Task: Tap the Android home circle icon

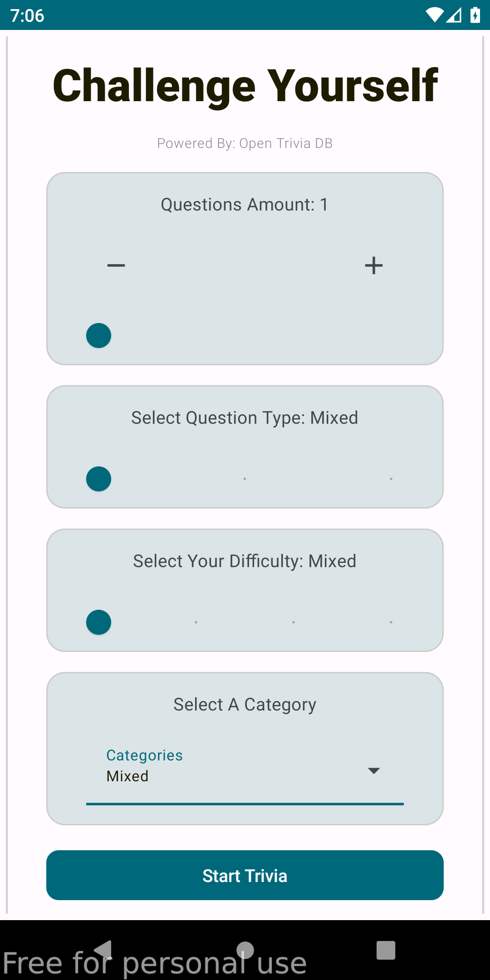Action: (245, 950)
